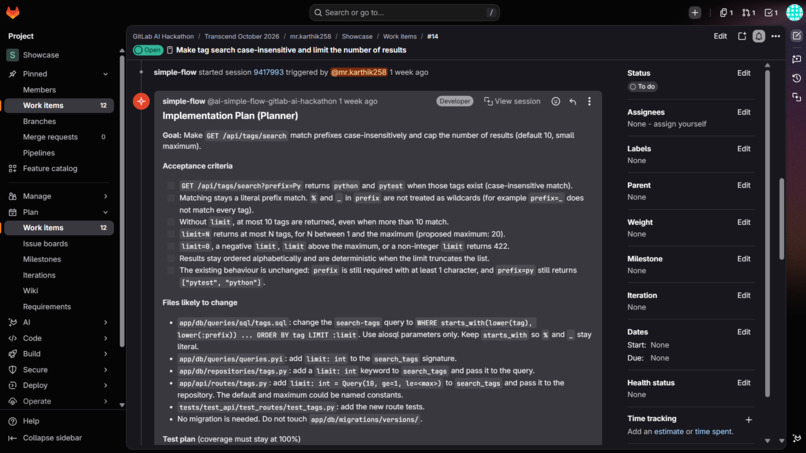Check the 'limit=N returns at most' criterion
This screenshot has width=806, height=453.
(171, 234)
